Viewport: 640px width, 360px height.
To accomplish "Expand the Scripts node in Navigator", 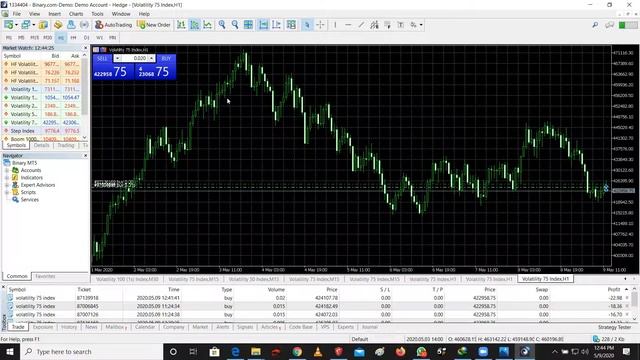I will point(7,192).
